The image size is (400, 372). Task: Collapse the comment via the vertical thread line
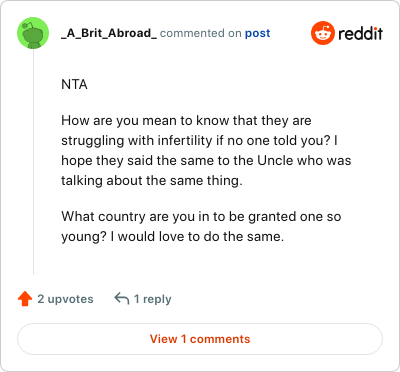click(x=33, y=162)
